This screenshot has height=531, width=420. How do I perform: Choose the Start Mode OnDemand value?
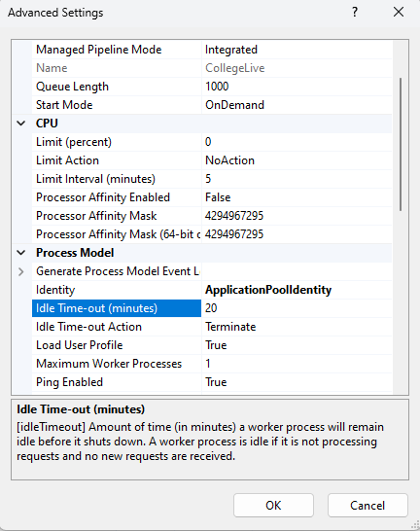point(297,105)
